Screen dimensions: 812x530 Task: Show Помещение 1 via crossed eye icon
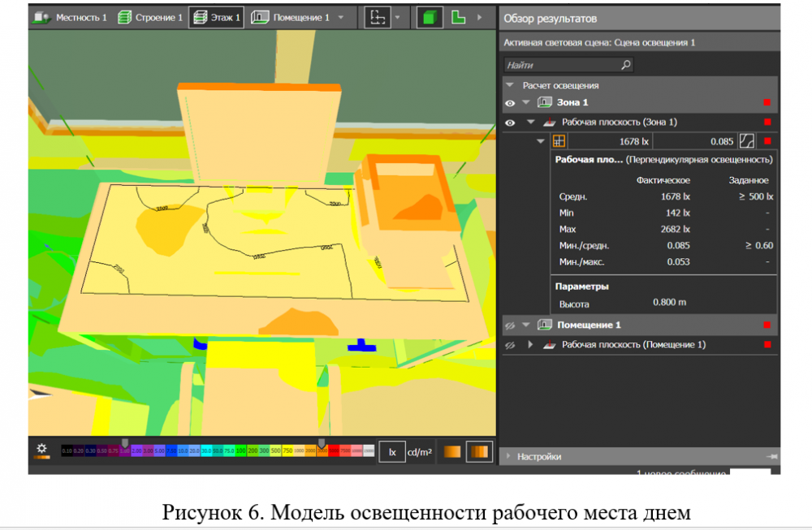[510, 325]
